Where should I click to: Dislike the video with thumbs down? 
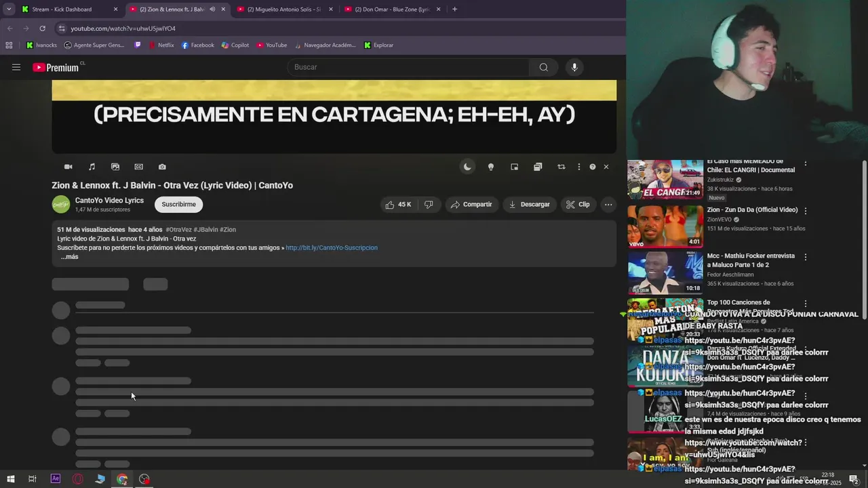click(x=429, y=205)
